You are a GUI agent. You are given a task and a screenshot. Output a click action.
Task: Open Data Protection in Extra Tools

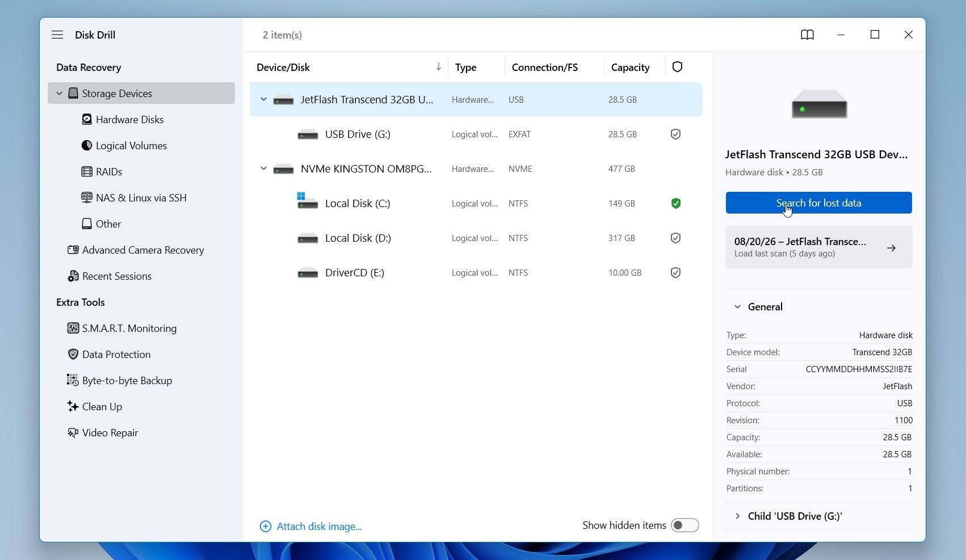click(x=116, y=354)
